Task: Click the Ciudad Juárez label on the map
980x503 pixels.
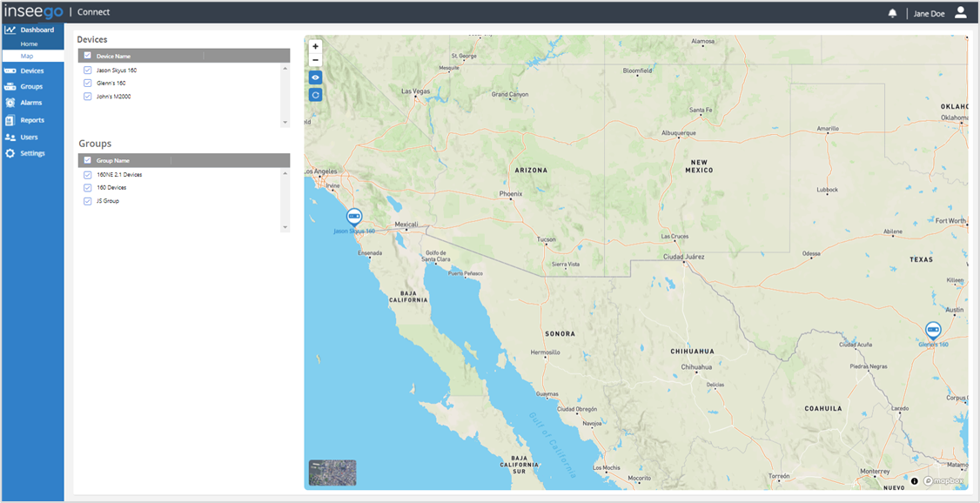Action: click(684, 256)
